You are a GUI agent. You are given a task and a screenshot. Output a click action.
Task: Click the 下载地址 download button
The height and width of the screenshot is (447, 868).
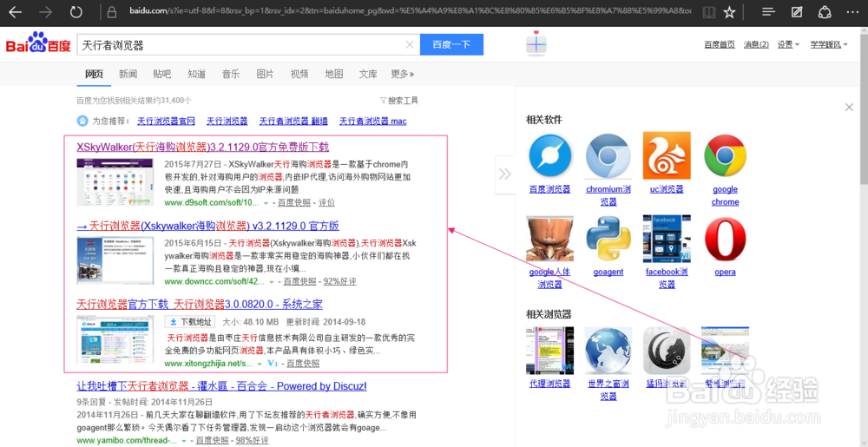pos(190,322)
